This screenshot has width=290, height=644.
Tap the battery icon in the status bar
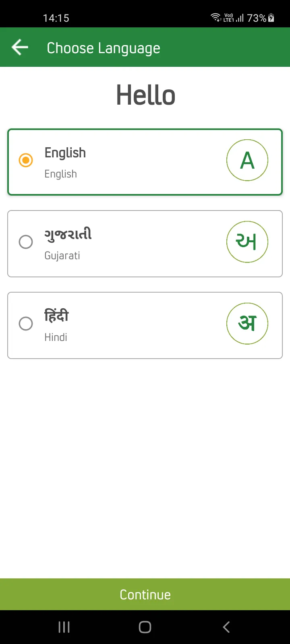click(271, 18)
